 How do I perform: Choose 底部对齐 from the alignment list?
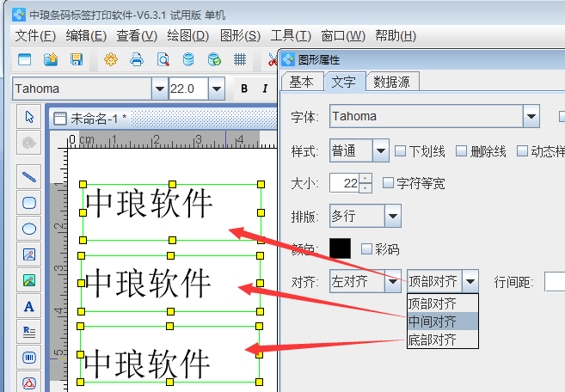432,339
